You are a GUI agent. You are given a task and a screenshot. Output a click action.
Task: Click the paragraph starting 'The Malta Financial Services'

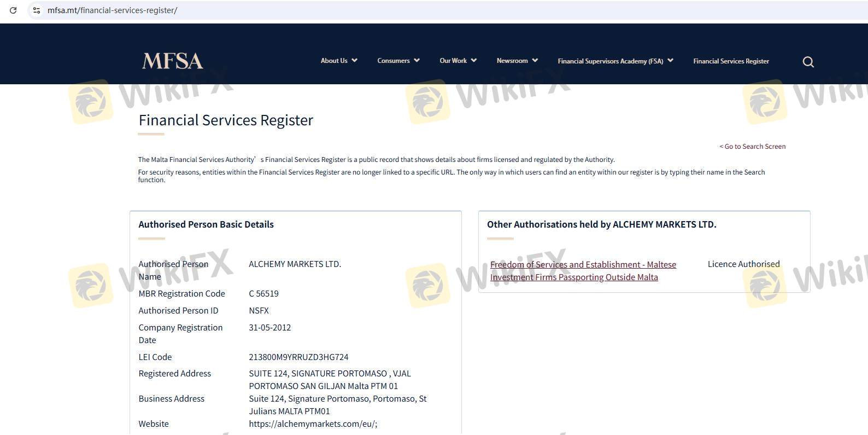(376, 160)
